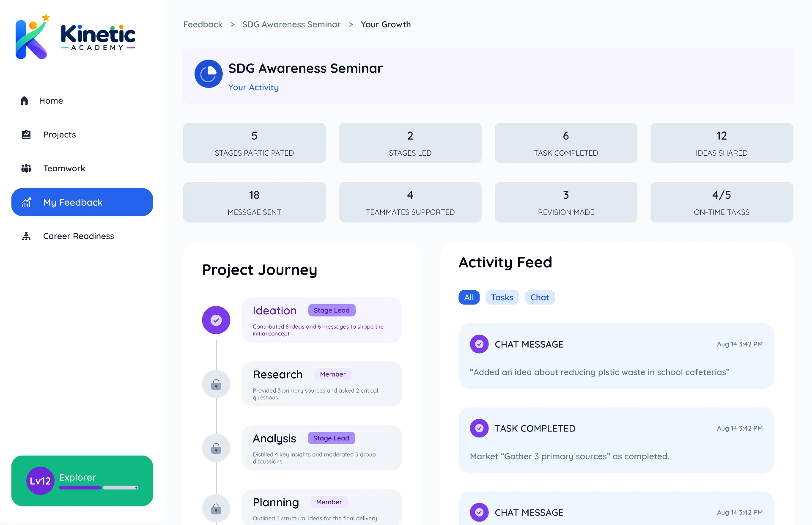Click the Stages Led stat card
Viewport: 812px width, 525px height.
coord(410,143)
